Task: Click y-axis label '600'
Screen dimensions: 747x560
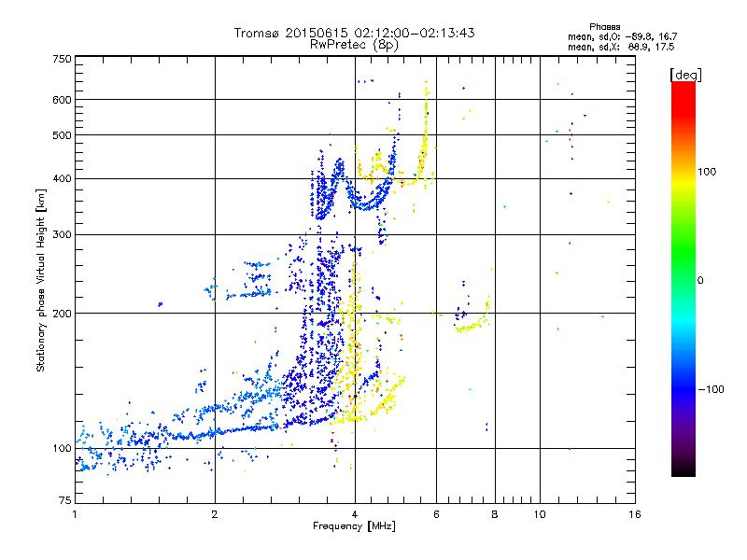Action: click(x=62, y=100)
